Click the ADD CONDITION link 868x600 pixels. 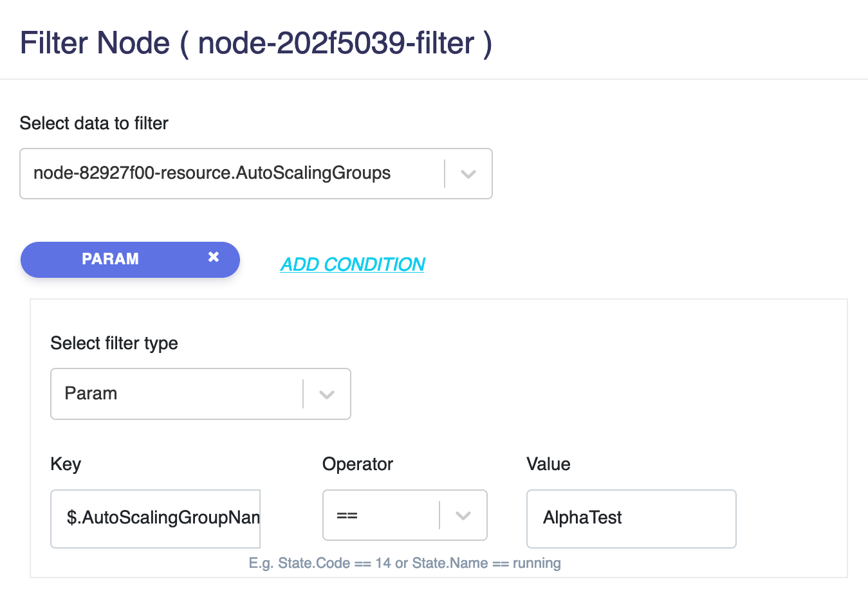click(x=353, y=264)
